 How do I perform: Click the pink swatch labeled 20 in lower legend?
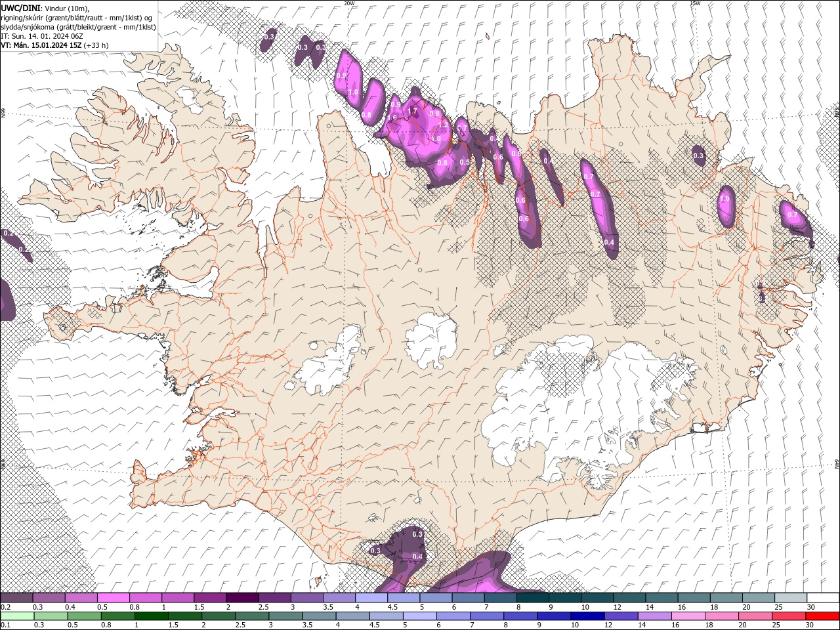755,616
